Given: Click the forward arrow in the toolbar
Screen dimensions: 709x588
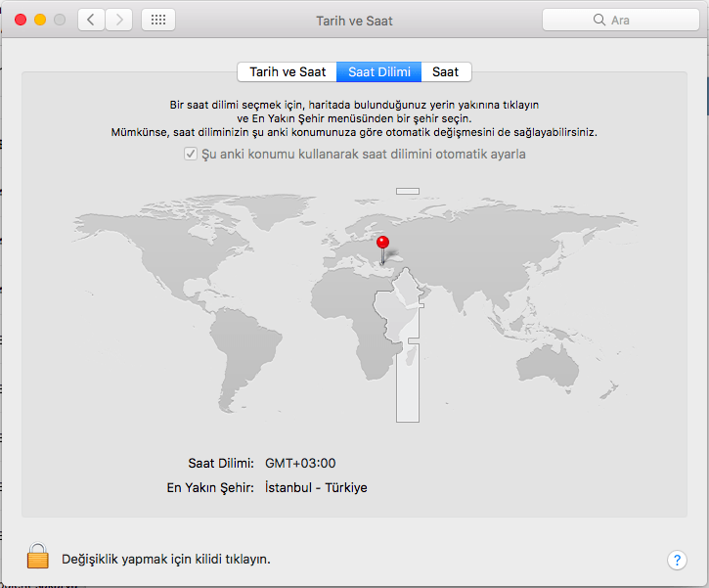Looking at the screenshot, I should pos(119,20).
